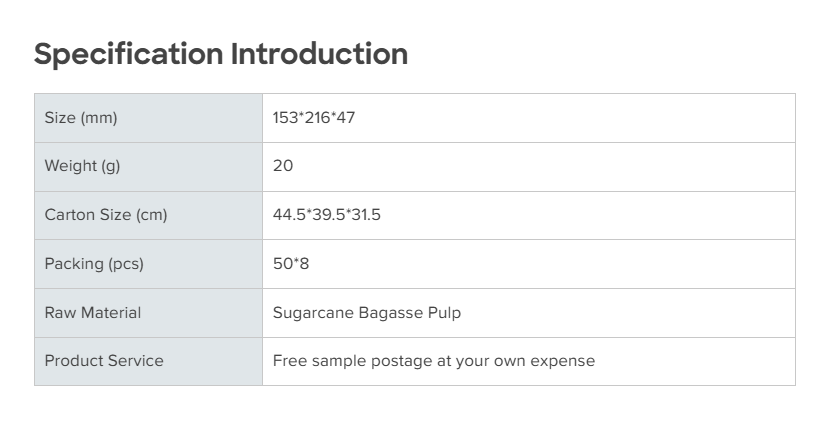
Task: Click the word Free in Product Service row
Action: [x=289, y=361]
